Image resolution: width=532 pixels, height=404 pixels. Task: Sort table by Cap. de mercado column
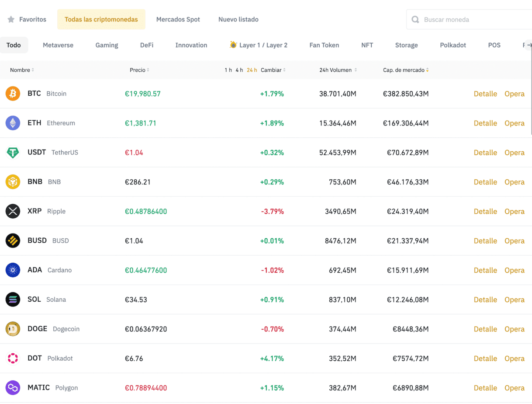click(406, 70)
